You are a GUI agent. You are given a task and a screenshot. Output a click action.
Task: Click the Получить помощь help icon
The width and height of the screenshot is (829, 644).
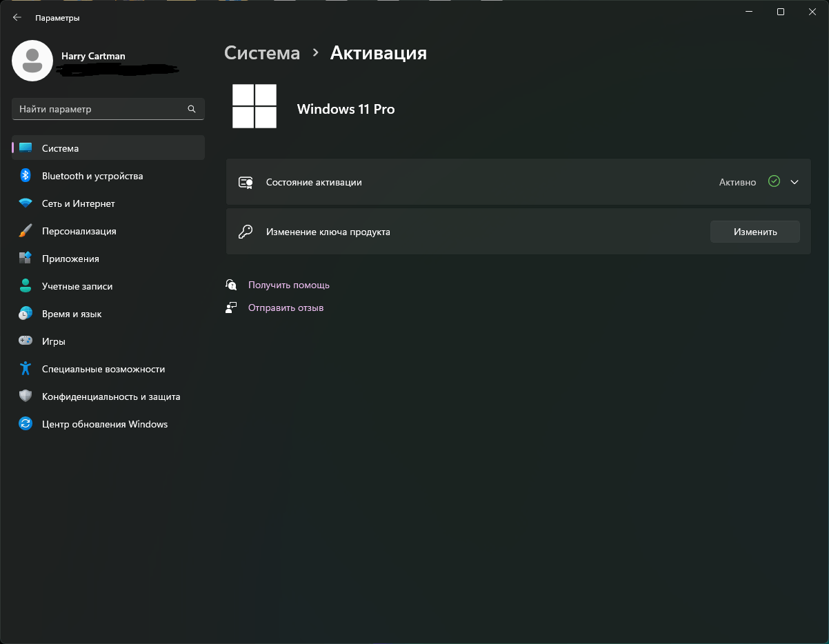[x=231, y=284]
